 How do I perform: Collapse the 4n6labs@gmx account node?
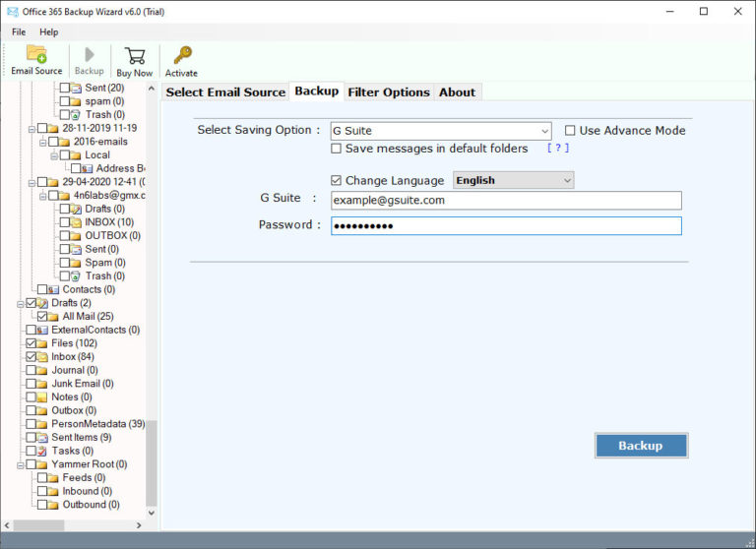(x=43, y=196)
